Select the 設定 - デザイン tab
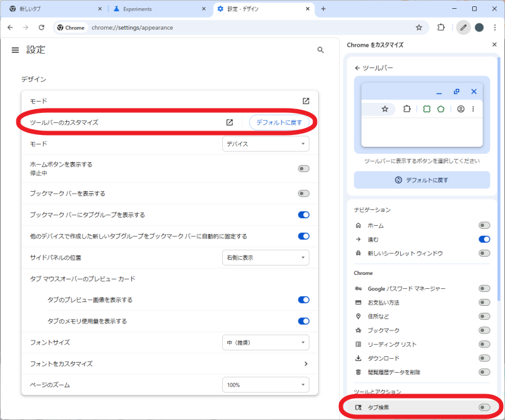The image size is (505, 420). pos(263,9)
